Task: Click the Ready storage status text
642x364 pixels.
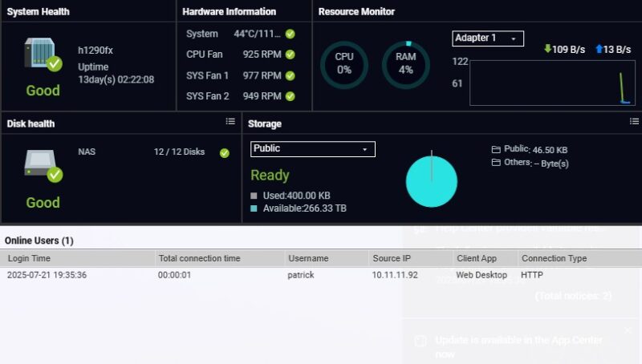Action: click(270, 175)
